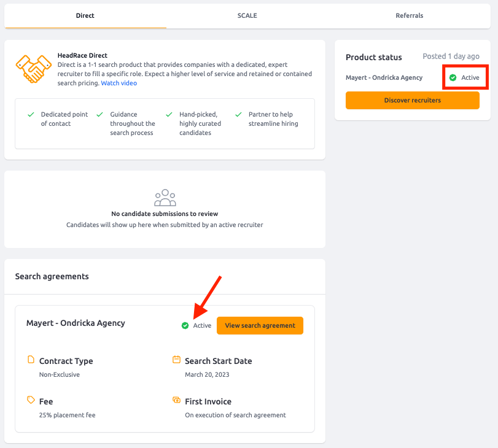The width and height of the screenshot is (498, 448).
Task: Click the Fee tag icon
Action: click(31, 400)
